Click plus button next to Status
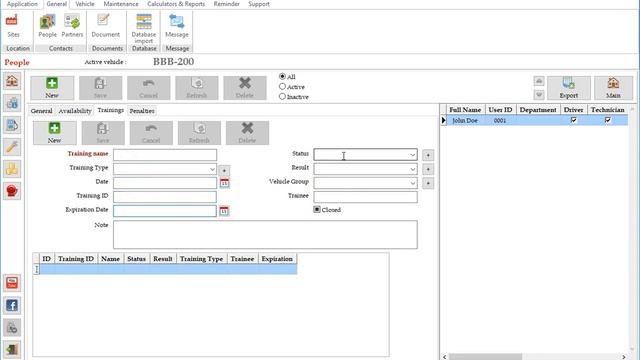The height and width of the screenshot is (360, 640). (428, 155)
